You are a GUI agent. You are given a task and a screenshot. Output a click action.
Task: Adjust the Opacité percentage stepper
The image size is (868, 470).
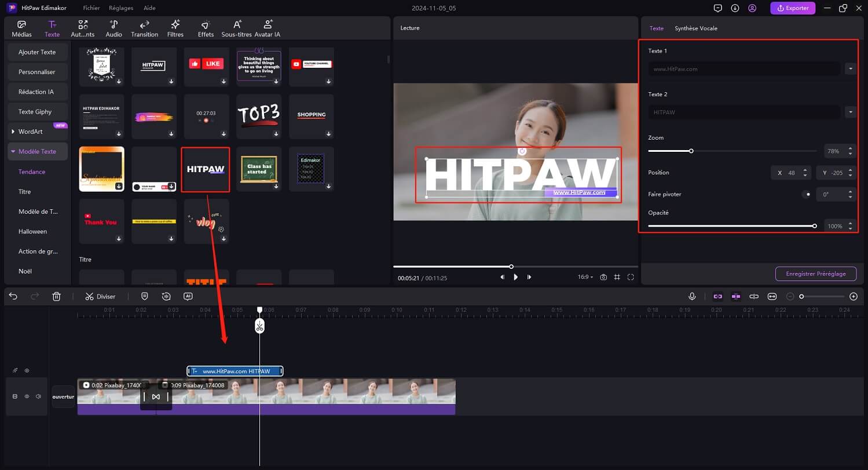(850, 226)
